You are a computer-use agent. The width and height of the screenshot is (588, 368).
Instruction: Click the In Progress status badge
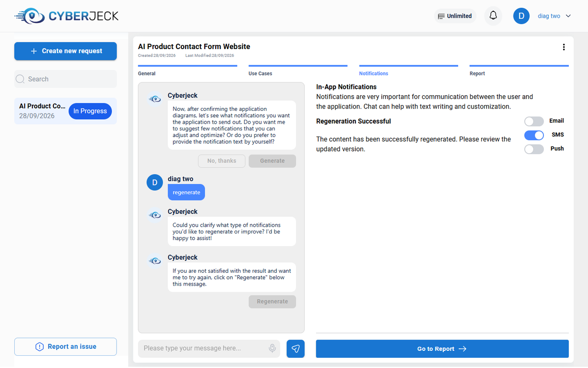tap(90, 111)
